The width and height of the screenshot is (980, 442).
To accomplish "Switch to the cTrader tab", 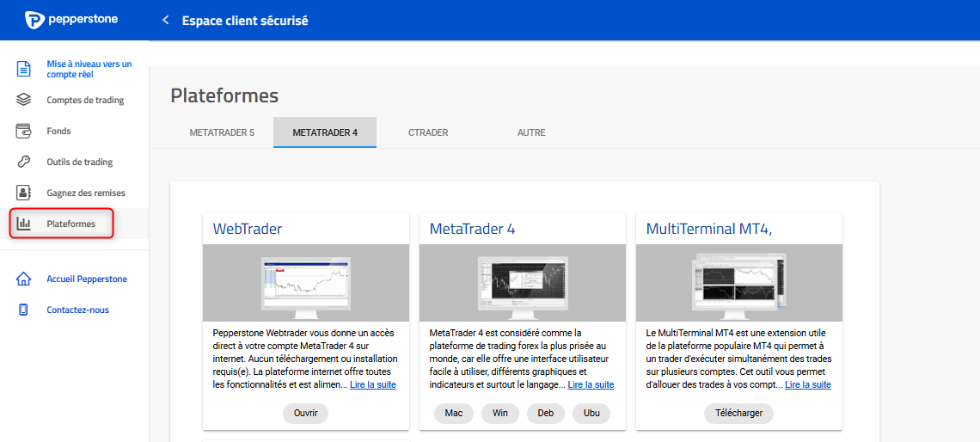I will (x=428, y=132).
